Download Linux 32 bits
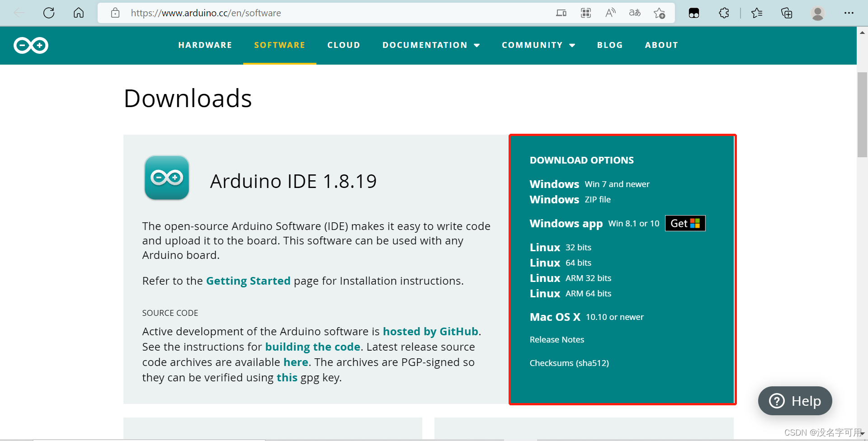 pyautogui.click(x=561, y=247)
